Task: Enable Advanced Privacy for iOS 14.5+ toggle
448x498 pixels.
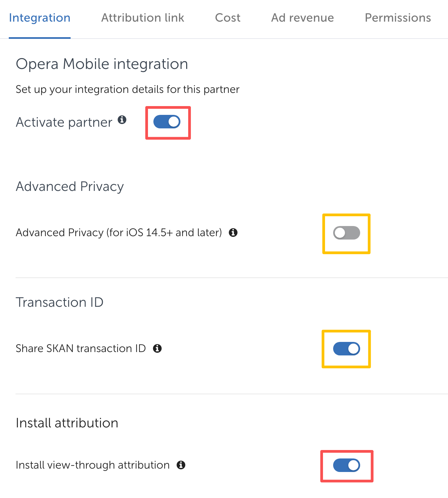Action: tap(346, 233)
